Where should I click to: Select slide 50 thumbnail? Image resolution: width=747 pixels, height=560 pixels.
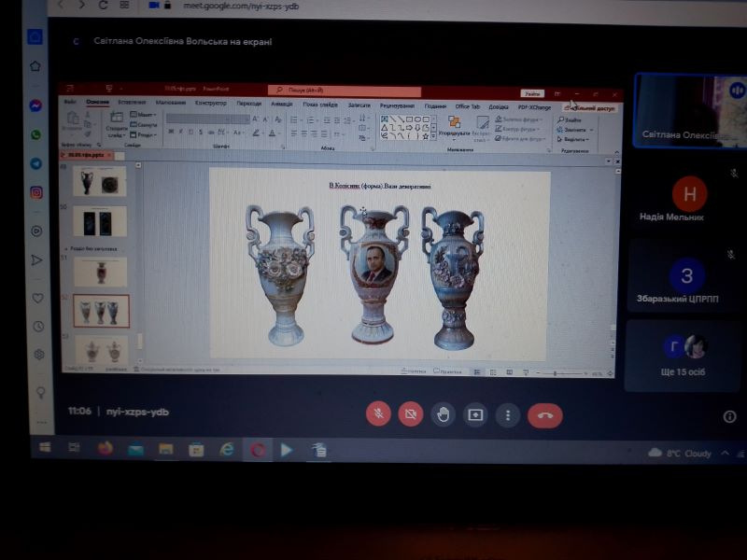[x=100, y=221]
